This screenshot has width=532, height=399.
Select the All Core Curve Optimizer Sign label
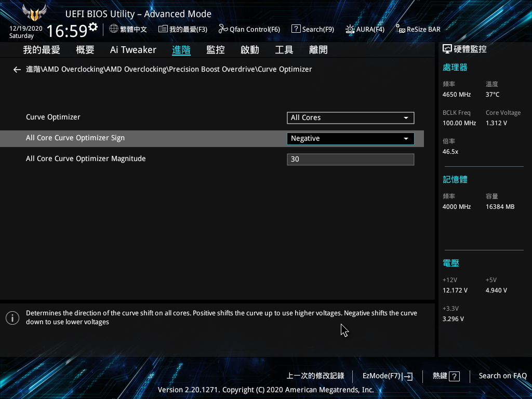[x=75, y=138]
